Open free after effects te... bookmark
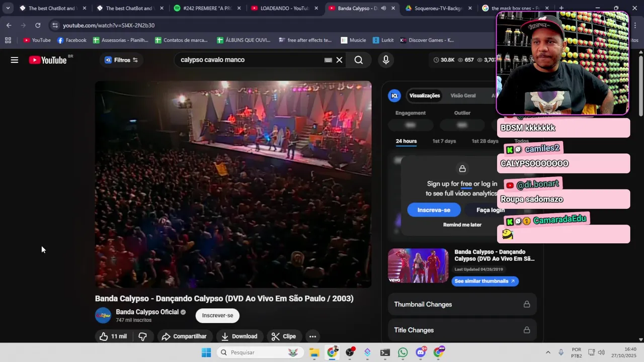 (x=305, y=40)
